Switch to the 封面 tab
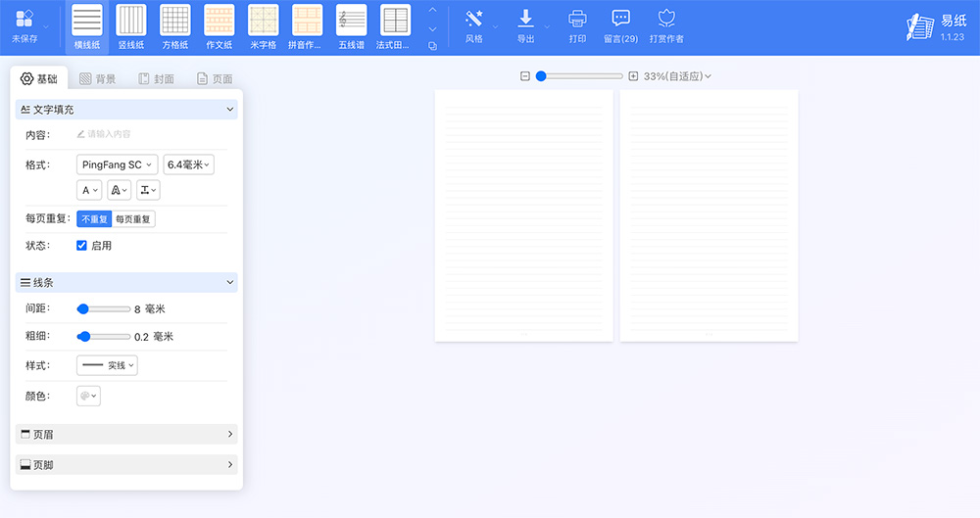980x518 pixels. [x=157, y=79]
